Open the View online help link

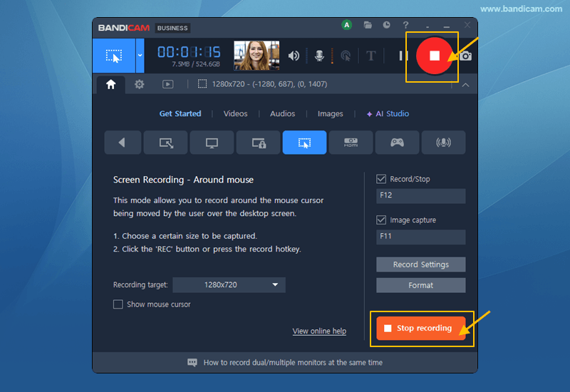click(319, 331)
